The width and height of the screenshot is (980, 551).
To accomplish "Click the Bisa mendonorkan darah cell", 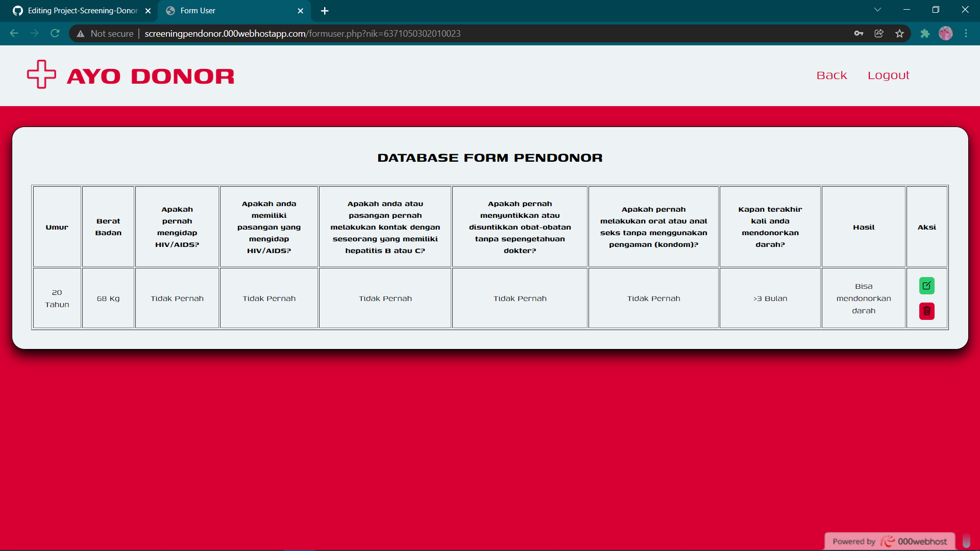I will pos(864,298).
